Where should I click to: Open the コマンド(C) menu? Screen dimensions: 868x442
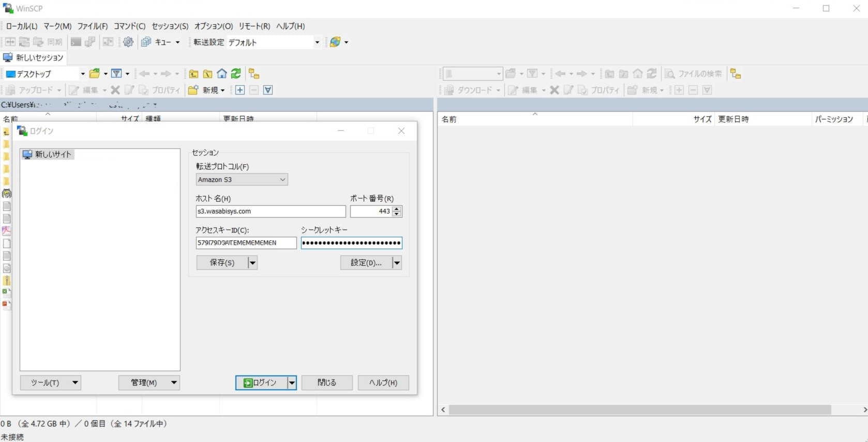coord(129,26)
